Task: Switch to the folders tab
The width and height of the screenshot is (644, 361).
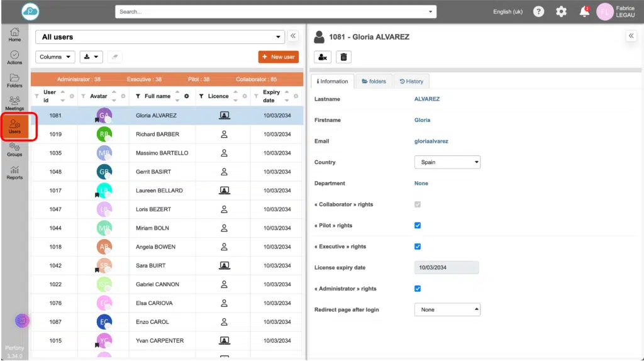Action: pyautogui.click(x=374, y=81)
